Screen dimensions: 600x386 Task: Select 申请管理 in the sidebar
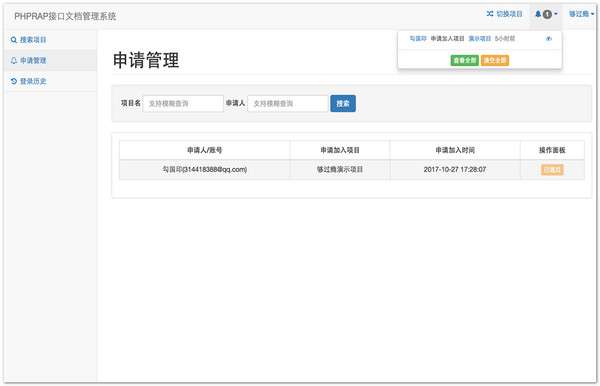[x=50, y=60]
